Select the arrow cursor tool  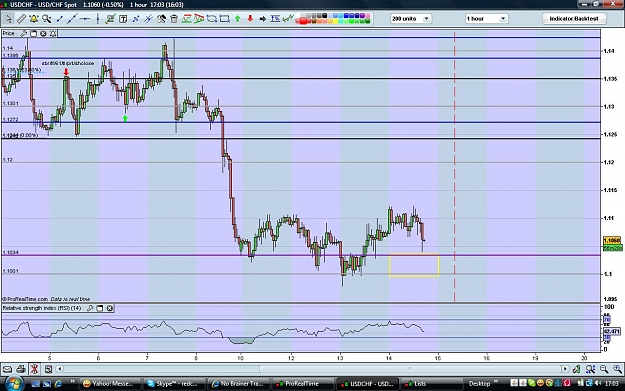[x=8, y=18]
